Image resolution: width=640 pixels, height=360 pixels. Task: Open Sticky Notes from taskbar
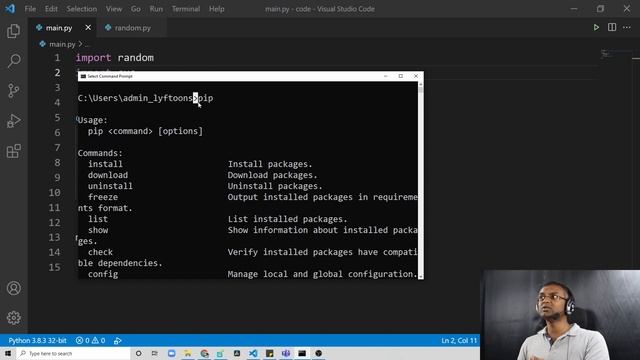269,353
